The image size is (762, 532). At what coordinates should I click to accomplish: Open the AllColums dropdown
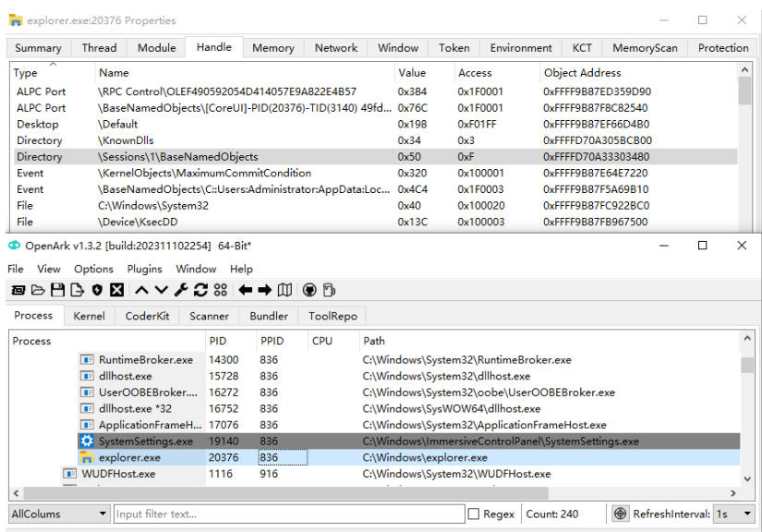click(x=59, y=514)
